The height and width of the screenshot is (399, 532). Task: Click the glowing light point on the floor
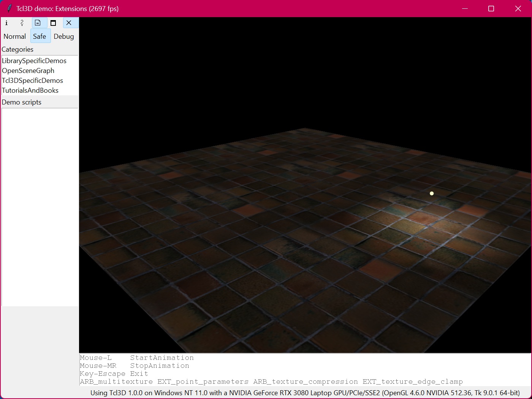432,193
